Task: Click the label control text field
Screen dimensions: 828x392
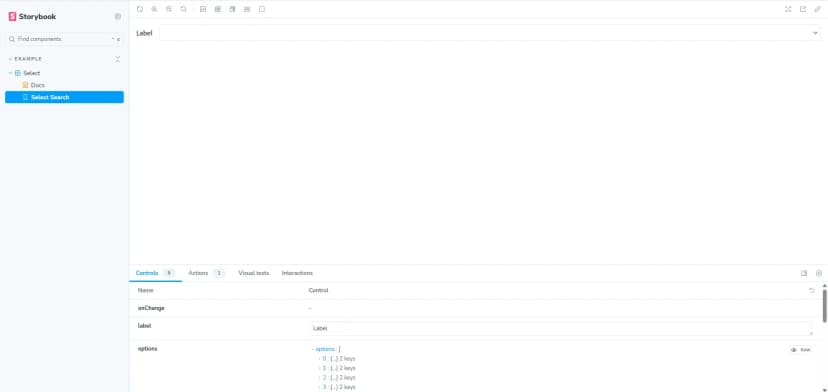Action: pyautogui.click(x=561, y=328)
